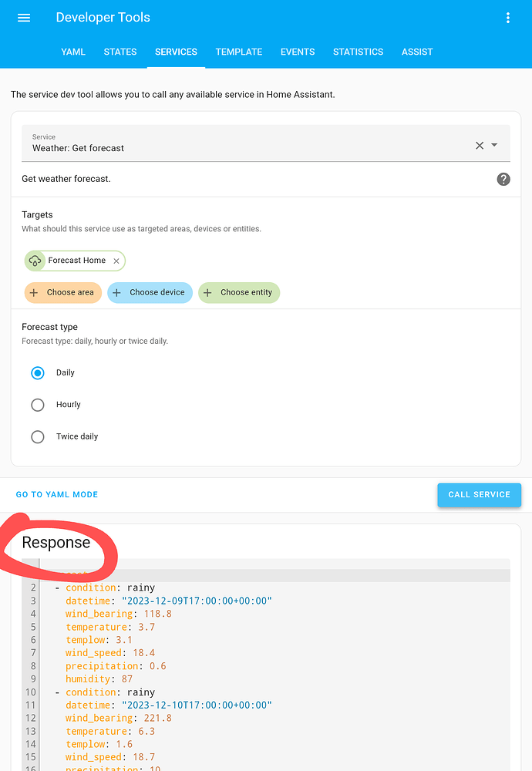This screenshot has width=532, height=771.
Task: Clear the selected service with the X icon
Action: pos(479,144)
